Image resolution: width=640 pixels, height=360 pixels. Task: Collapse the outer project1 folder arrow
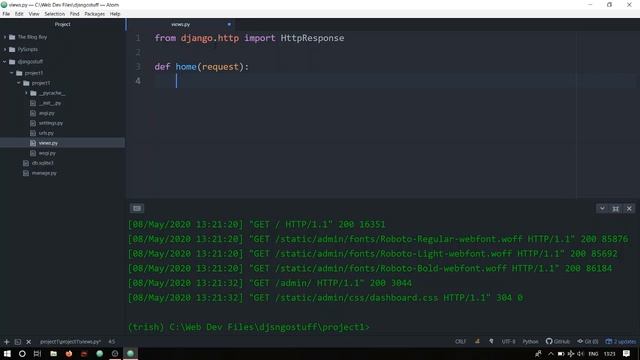pyautogui.click(x=12, y=73)
